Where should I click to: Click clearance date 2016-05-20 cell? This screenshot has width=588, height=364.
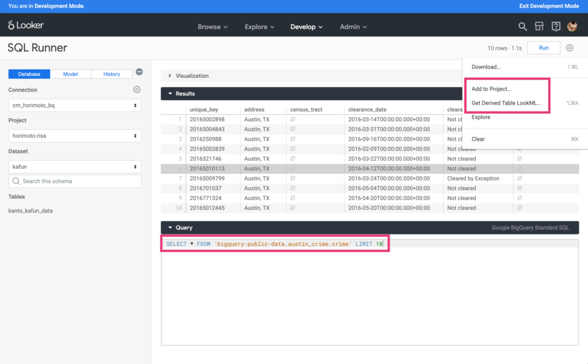click(389, 208)
